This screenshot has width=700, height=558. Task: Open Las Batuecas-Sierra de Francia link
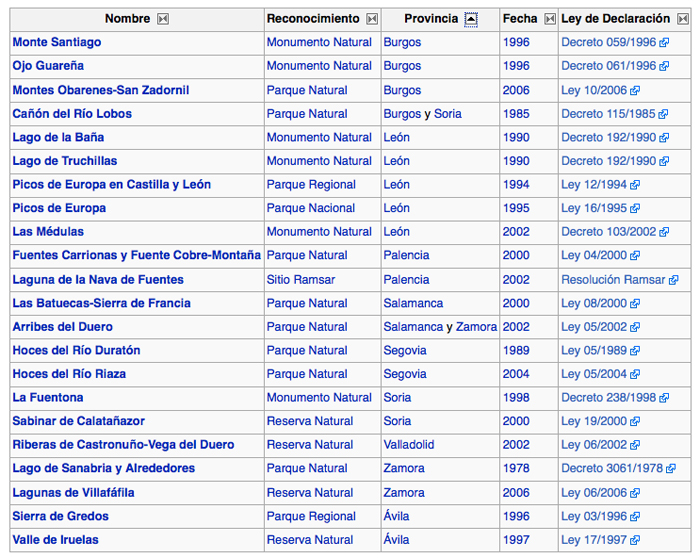(101, 304)
